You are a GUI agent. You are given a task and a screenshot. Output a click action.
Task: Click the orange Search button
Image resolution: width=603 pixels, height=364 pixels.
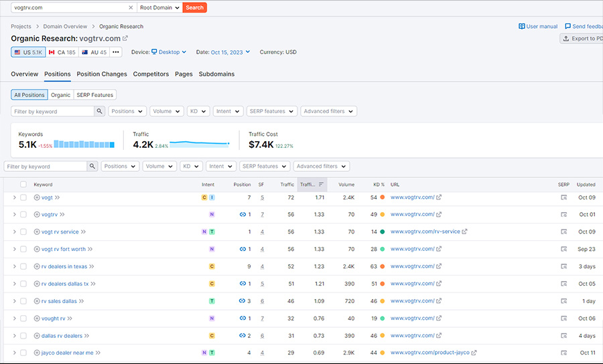pyautogui.click(x=194, y=7)
